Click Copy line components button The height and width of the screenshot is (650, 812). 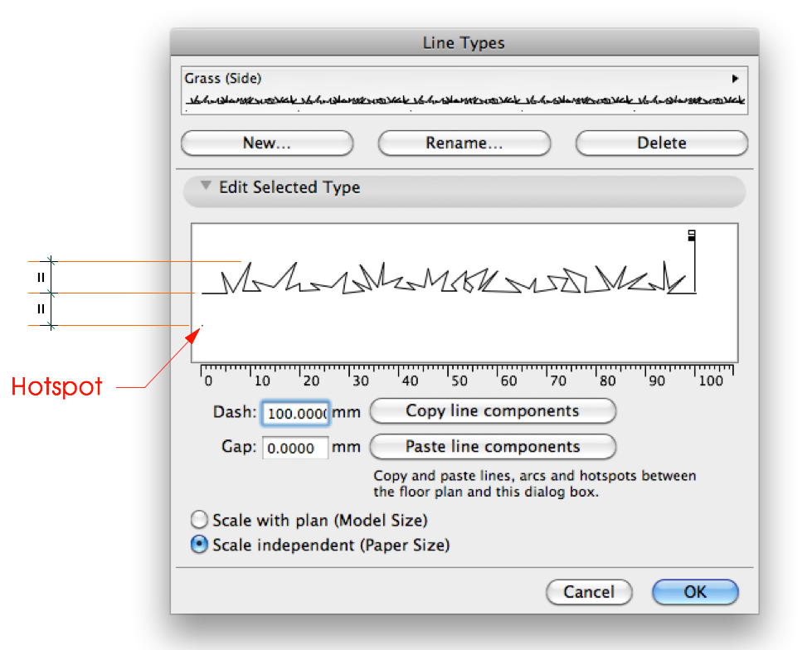pyautogui.click(x=493, y=411)
